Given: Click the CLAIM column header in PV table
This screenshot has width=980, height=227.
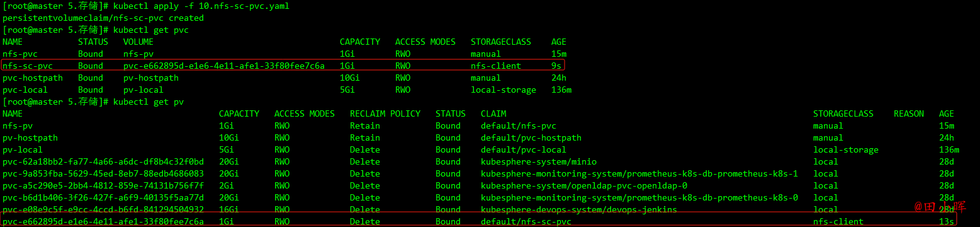Looking at the screenshot, I should point(493,113).
